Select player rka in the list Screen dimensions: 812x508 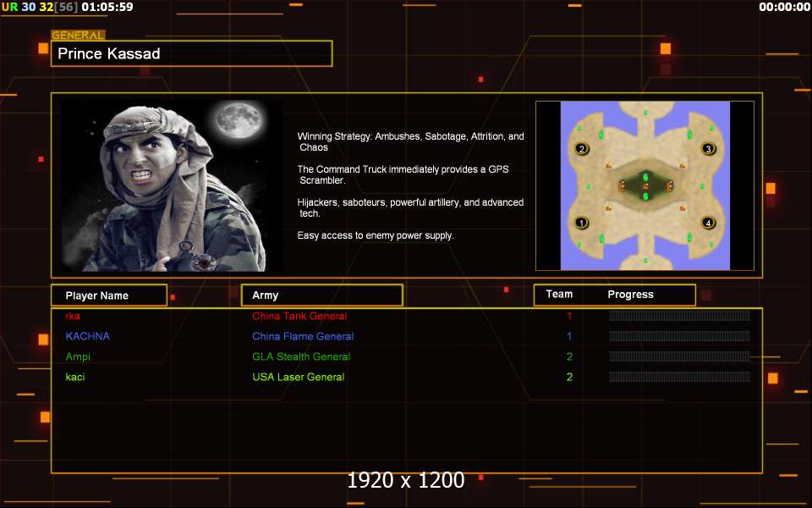73,316
